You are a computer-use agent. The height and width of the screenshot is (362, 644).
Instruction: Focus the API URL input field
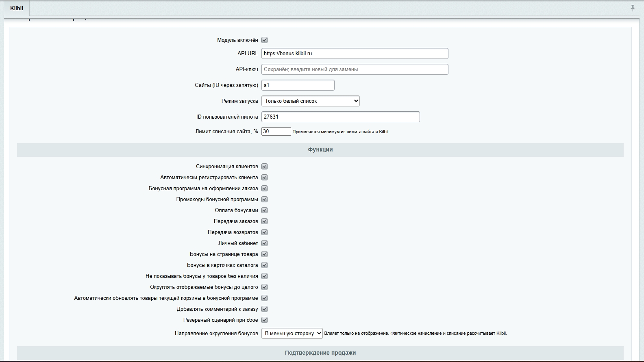pos(355,53)
